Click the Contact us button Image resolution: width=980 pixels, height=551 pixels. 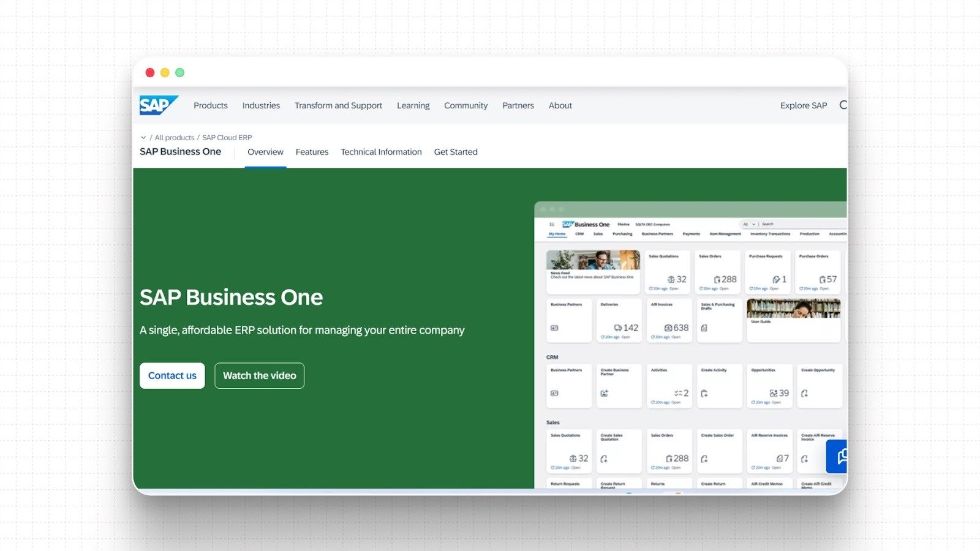click(171, 375)
